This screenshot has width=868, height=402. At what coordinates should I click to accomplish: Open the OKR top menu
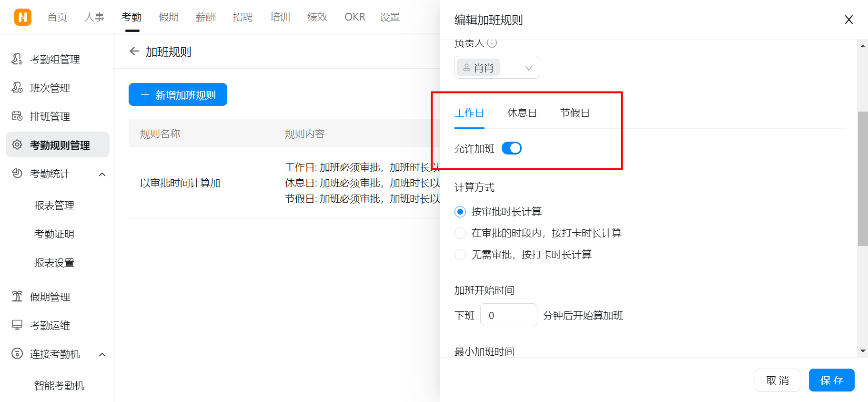[355, 17]
